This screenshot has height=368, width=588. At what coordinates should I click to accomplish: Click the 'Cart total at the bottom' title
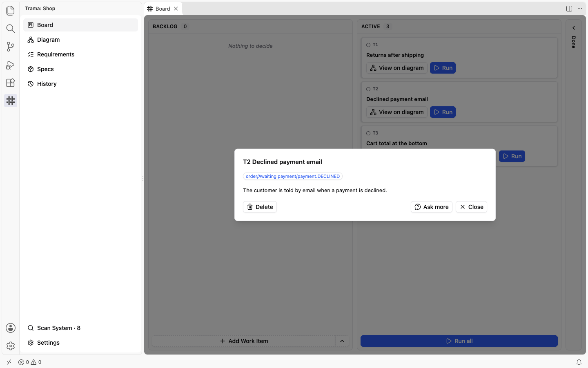click(x=396, y=143)
